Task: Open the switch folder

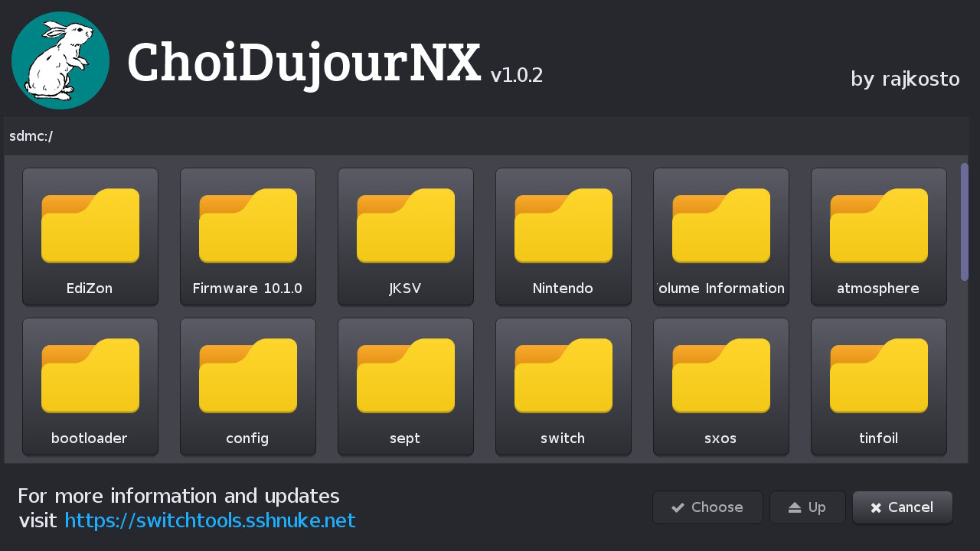Action: [563, 386]
